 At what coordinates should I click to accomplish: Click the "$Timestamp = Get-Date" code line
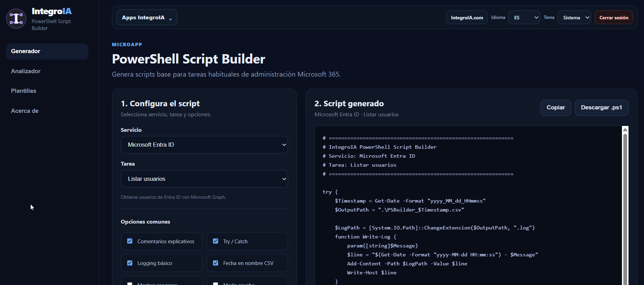(x=410, y=201)
